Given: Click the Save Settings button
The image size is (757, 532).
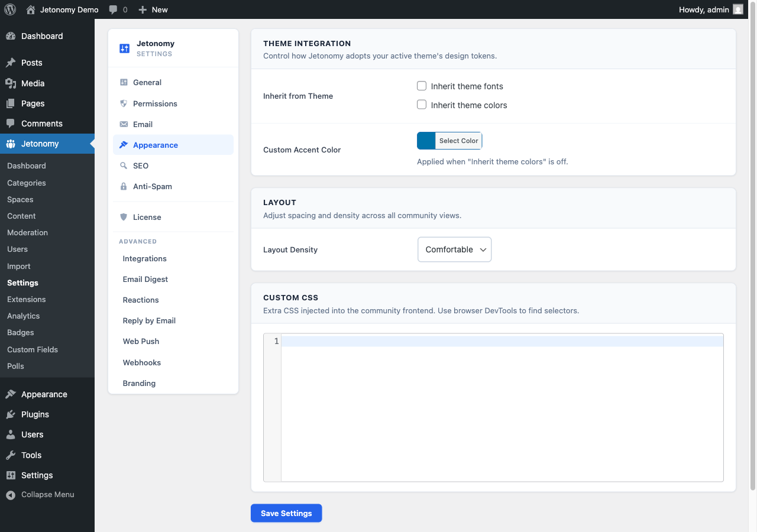Looking at the screenshot, I should [x=286, y=513].
